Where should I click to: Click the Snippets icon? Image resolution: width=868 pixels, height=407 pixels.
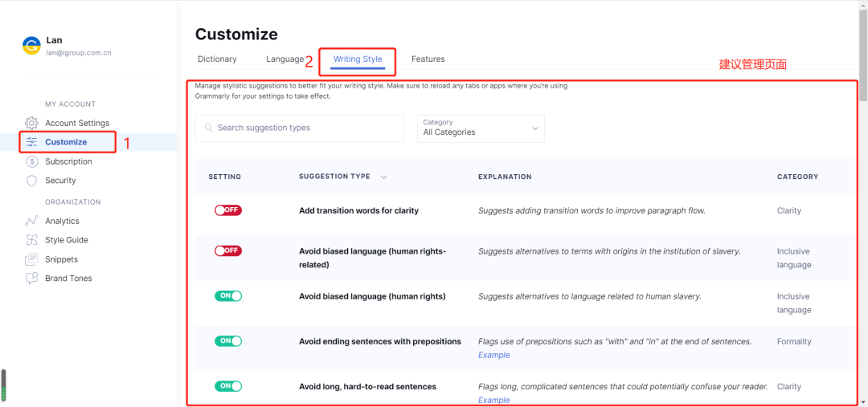pos(31,259)
